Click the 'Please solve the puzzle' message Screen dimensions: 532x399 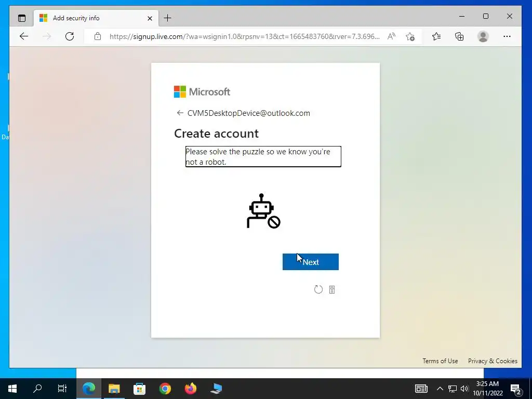tap(263, 156)
